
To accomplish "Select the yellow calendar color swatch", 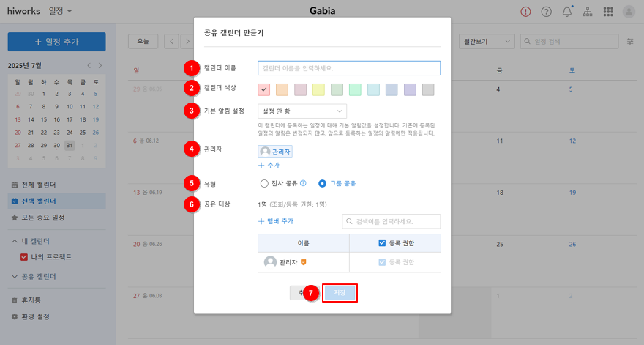I will (319, 89).
